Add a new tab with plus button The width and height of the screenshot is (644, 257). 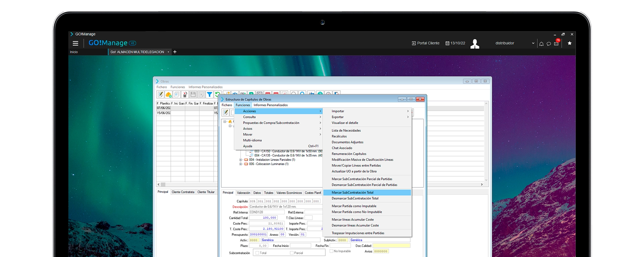(x=175, y=52)
